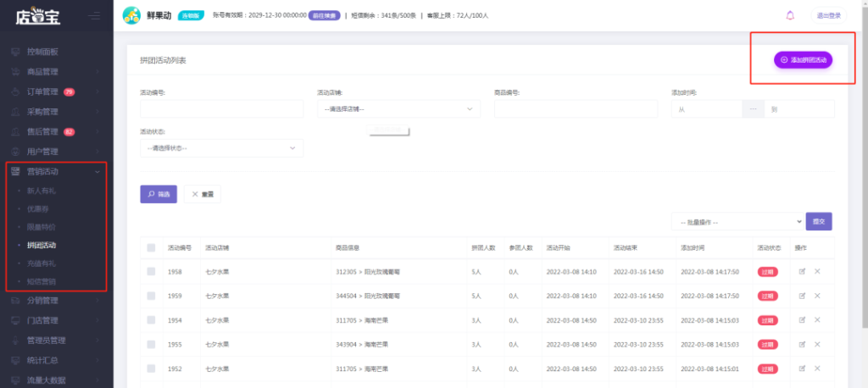Image resolution: width=868 pixels, height=388 pixels.
Task: Click the 控制面板 monitor icon
Action: [x=16, y=52]
